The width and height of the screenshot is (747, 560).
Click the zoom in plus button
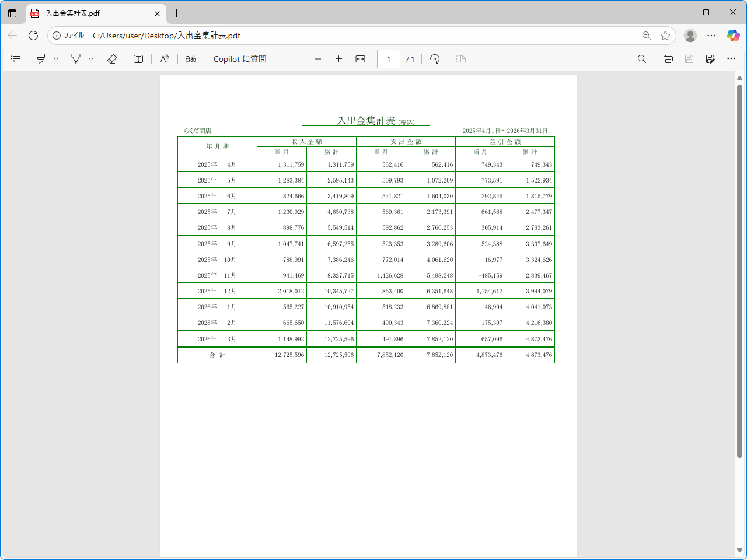(338, 59)
